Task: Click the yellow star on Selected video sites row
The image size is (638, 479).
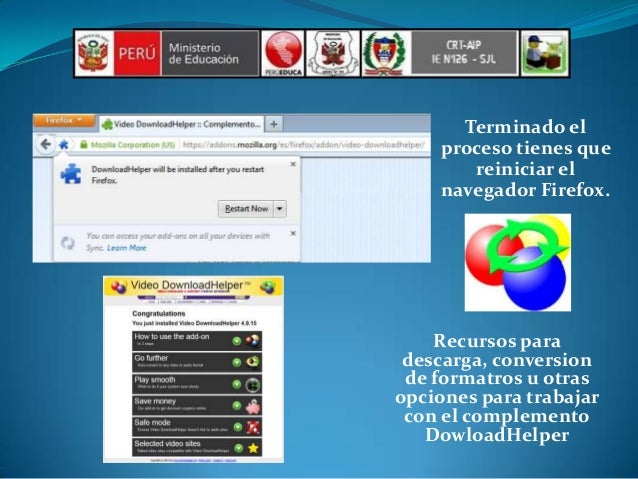Action: pos(253,448)
